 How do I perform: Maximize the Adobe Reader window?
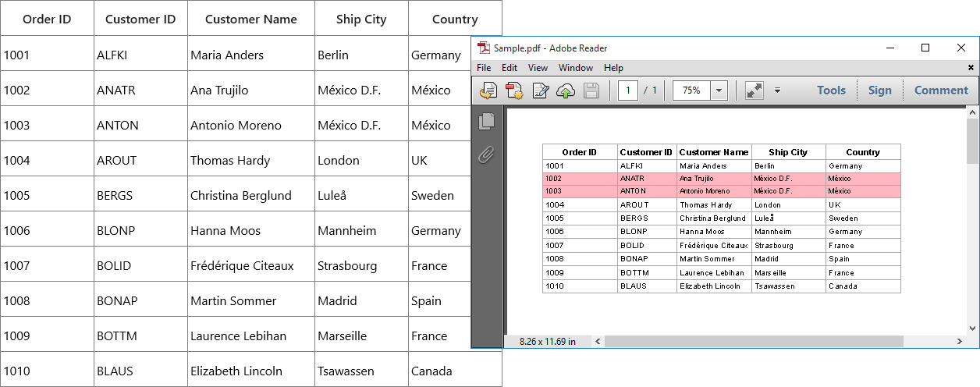coord(925,48)
